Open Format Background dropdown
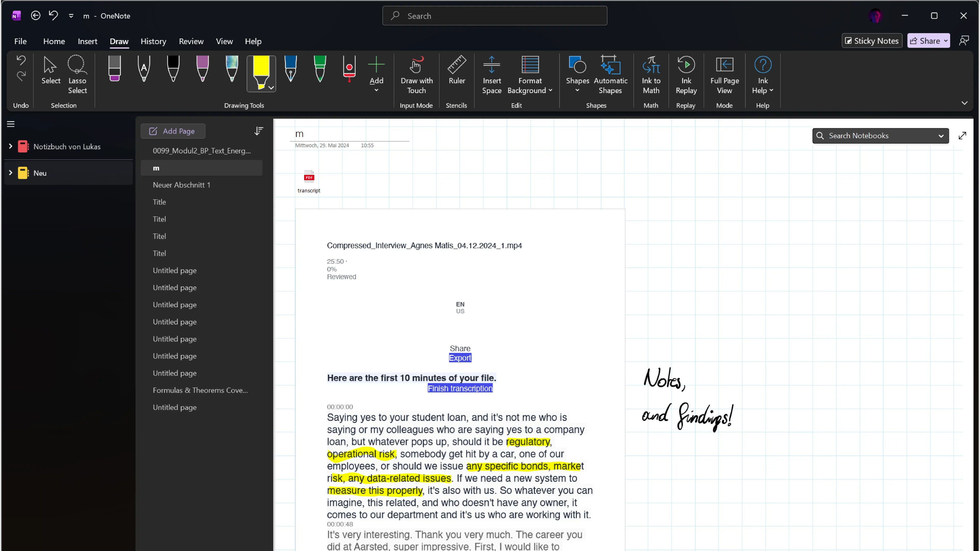 point(530,74)
